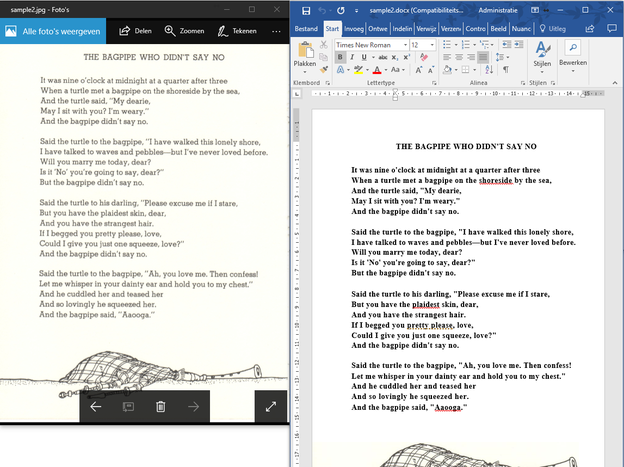The width and height of the screenshot is (624, 467).
Task: Toggle the show paragraph marks icon
Action: (x=505, y=70)
